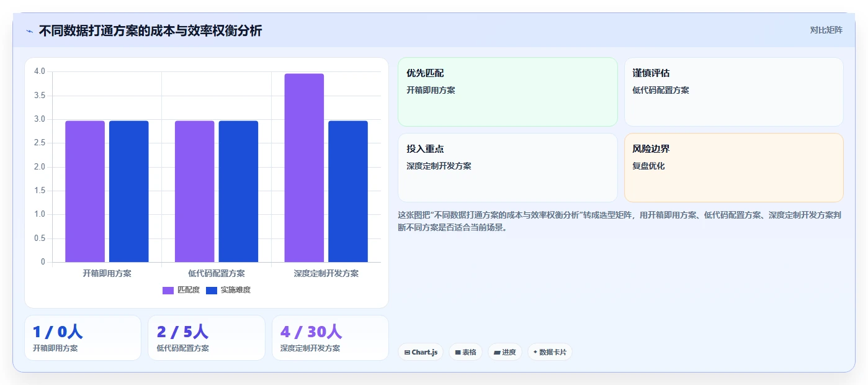Click the purple 匹配度 bar for 低代码配置方案
Viewport: 868px width, 385px height.
click(194, 191)
